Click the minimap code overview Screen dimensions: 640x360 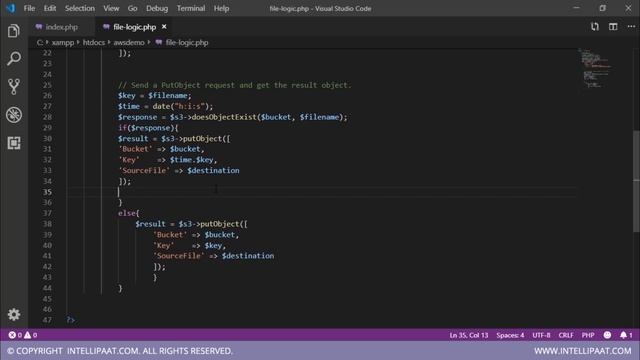click(x=596, y=68)
